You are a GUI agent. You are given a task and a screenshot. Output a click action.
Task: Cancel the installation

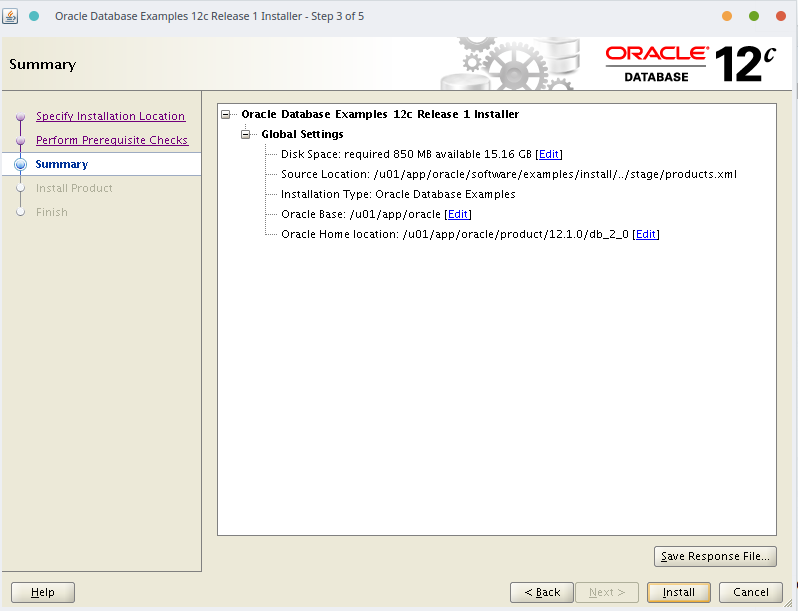751,592
